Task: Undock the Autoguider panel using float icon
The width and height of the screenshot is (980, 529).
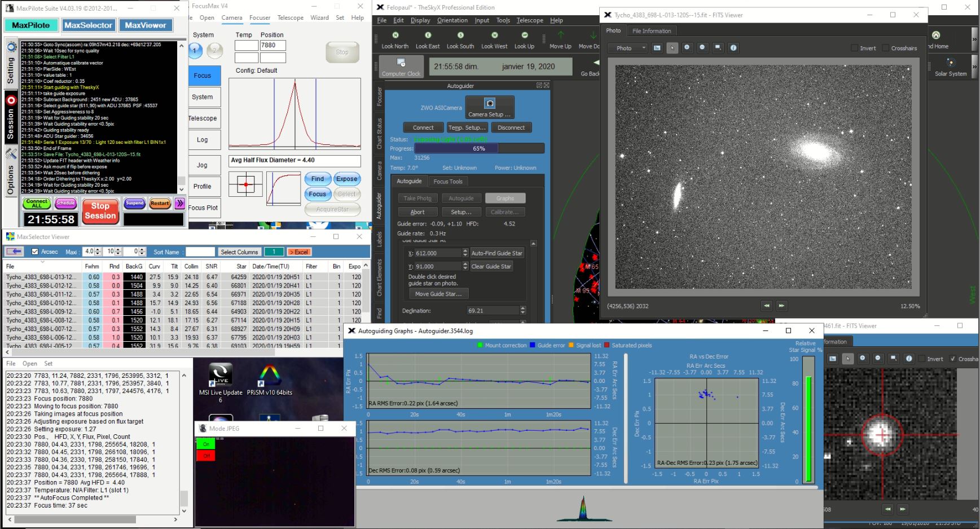Action: coord(539,85)
